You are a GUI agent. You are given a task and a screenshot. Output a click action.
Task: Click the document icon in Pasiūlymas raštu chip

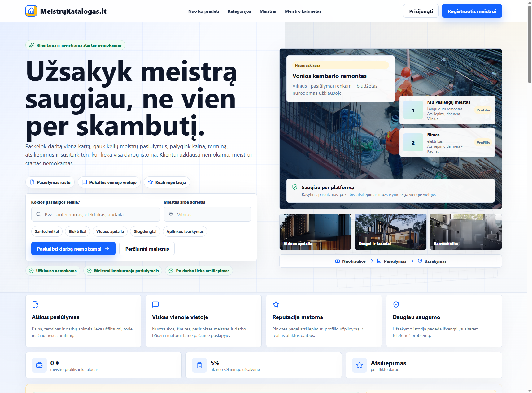tap(32, 182)
